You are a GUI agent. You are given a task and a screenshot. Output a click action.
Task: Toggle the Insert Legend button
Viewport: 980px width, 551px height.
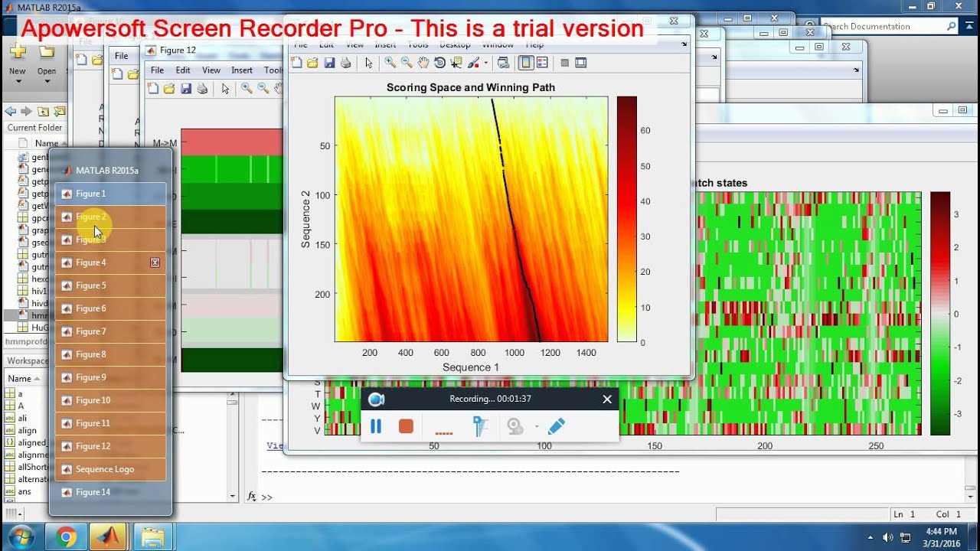[542, 63]
